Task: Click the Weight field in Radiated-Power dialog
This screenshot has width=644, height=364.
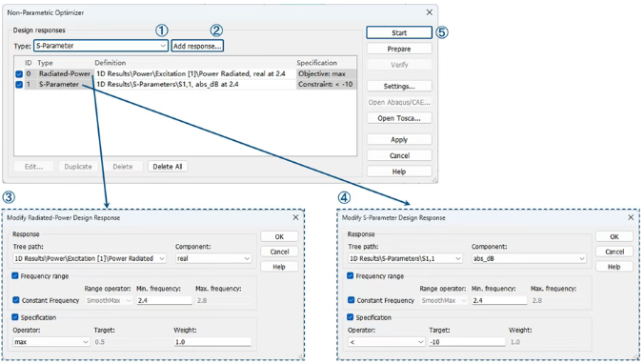Action: 212,342
